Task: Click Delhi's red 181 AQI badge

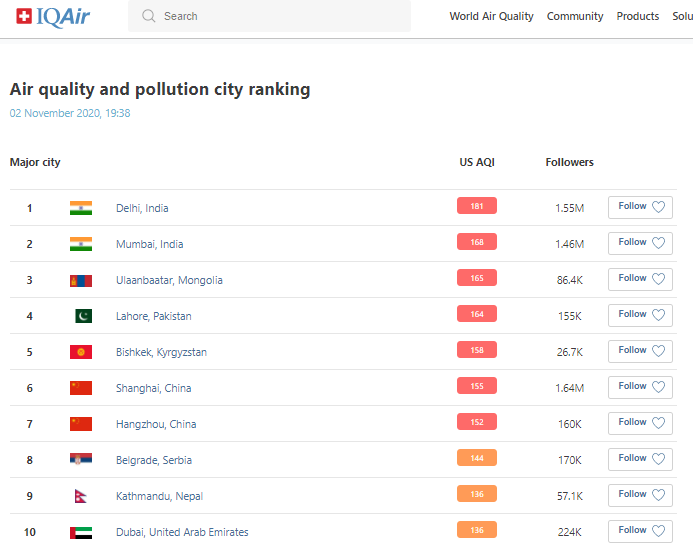Action: tap(477, 207)
